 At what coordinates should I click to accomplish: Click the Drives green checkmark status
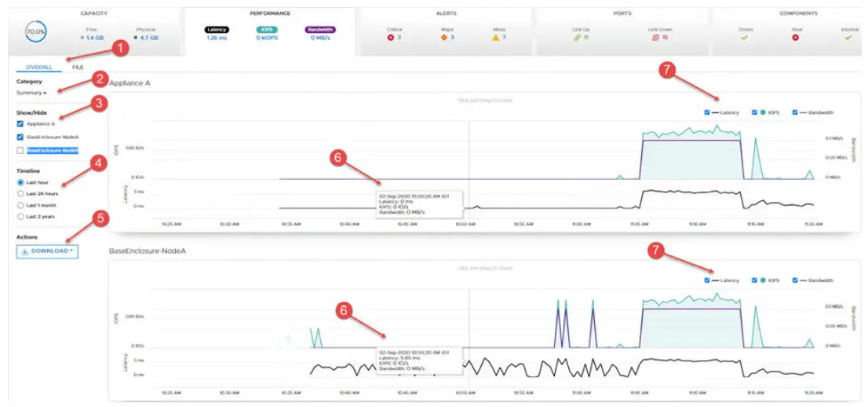[745, 38]
